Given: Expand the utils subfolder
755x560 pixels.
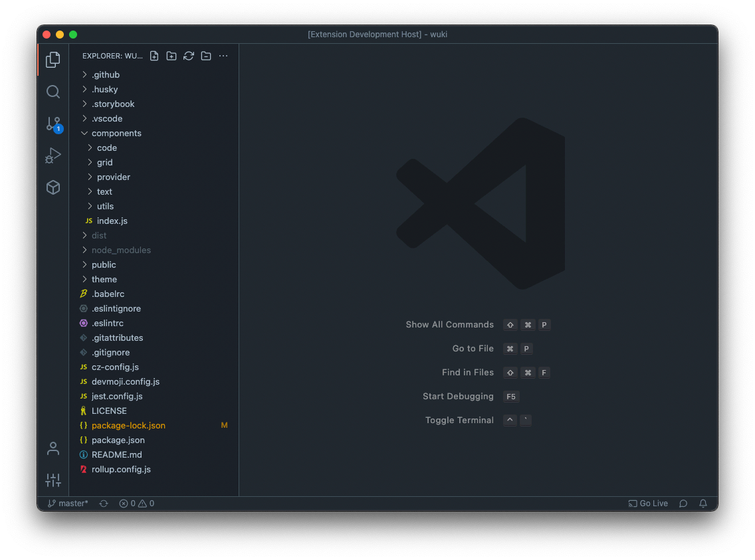Looking at the screenshot, I should [x=154, y=206].
